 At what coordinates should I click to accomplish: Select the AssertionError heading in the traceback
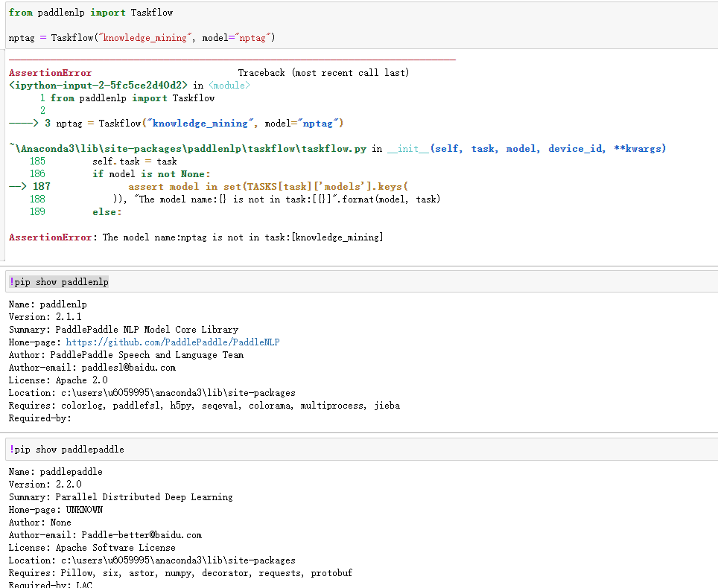(50, 72)
